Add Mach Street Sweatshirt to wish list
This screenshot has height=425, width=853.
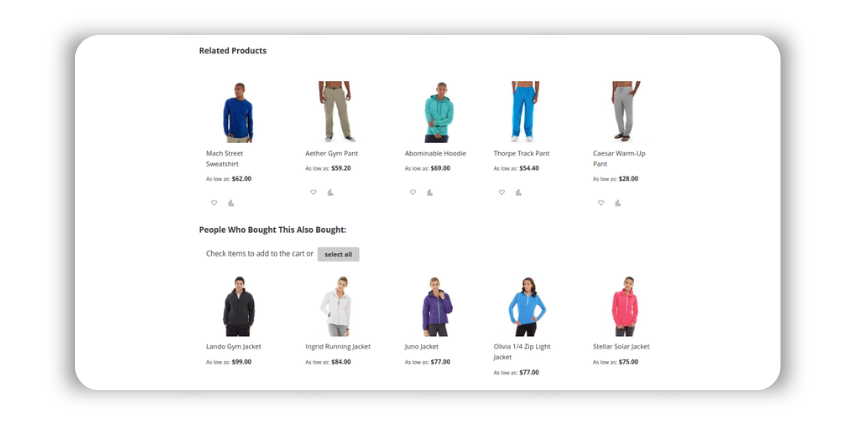point(214,202)
